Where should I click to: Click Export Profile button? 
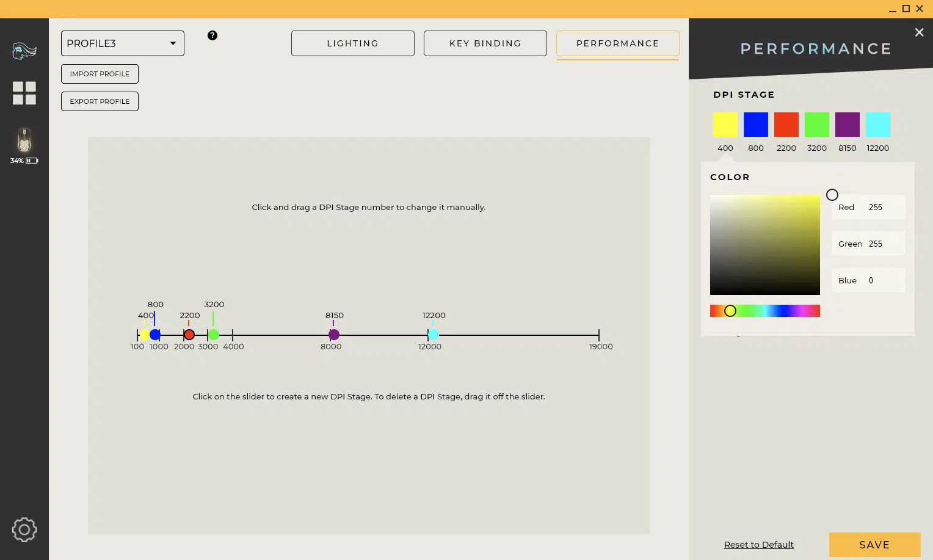[x=100, y=101]
